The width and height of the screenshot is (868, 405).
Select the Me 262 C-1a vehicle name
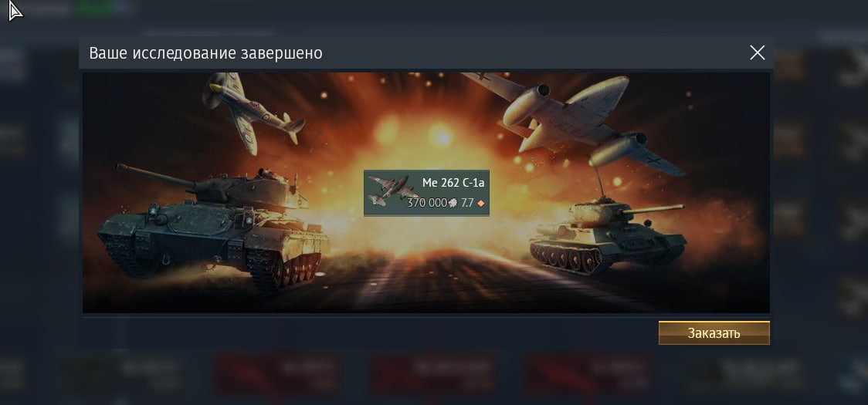click(453, 183)
